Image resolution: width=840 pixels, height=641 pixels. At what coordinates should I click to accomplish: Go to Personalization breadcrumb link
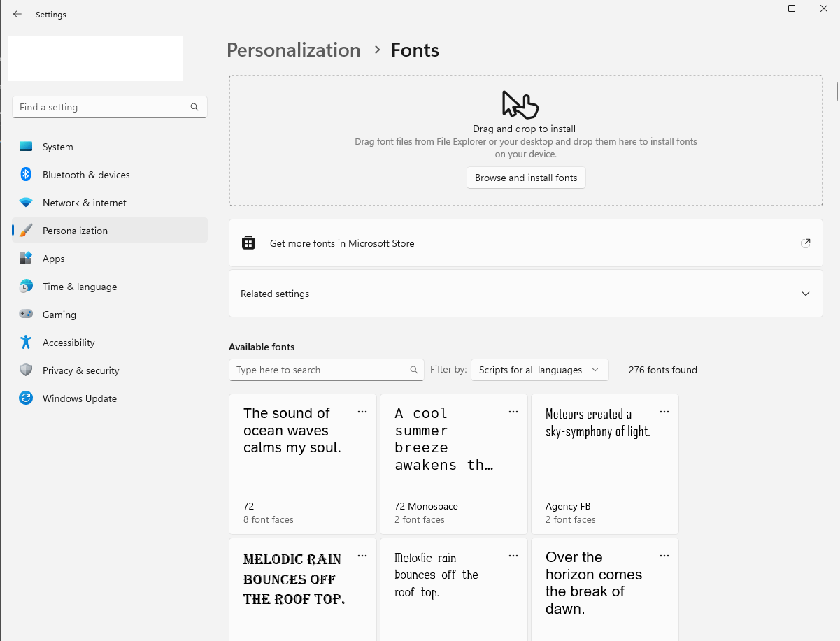294,50
